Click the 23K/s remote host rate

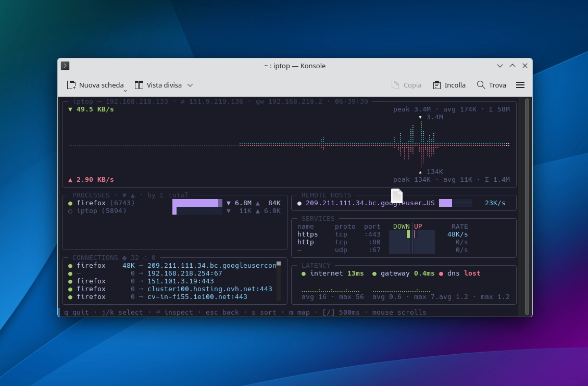[x=495, y=203]
